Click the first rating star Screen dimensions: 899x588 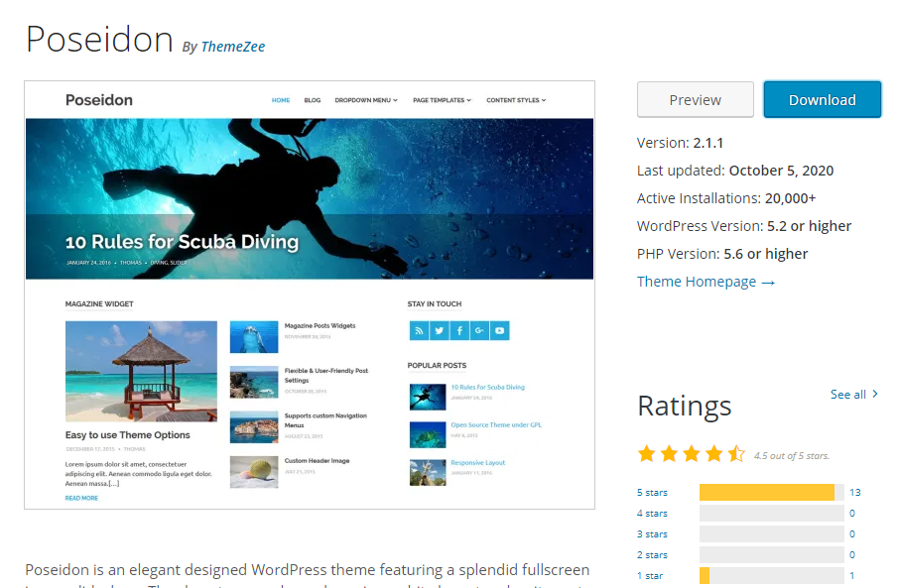(x=647, y=454)
